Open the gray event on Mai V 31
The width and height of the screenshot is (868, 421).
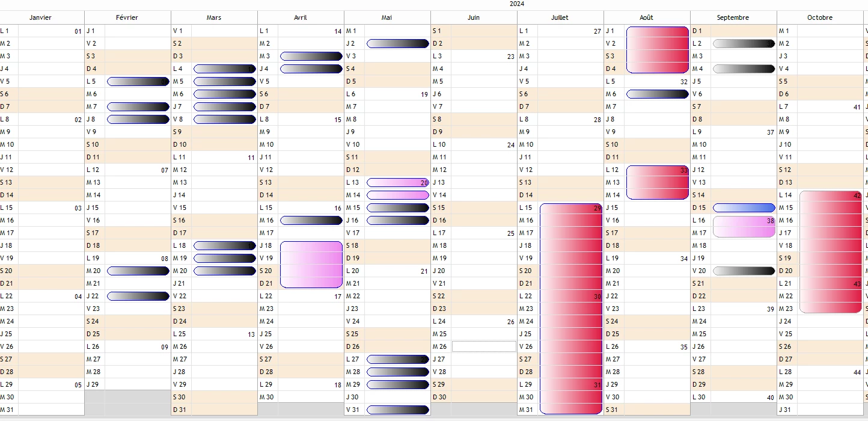pos(398,410)
